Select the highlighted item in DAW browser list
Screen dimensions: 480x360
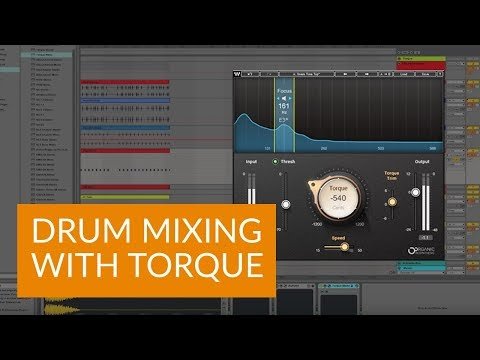[46, 54]
